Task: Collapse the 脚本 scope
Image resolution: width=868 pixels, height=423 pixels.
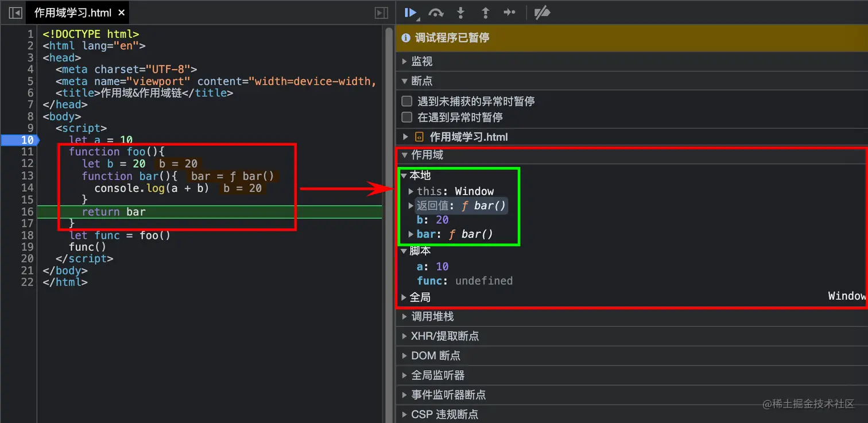Action: 404,251
